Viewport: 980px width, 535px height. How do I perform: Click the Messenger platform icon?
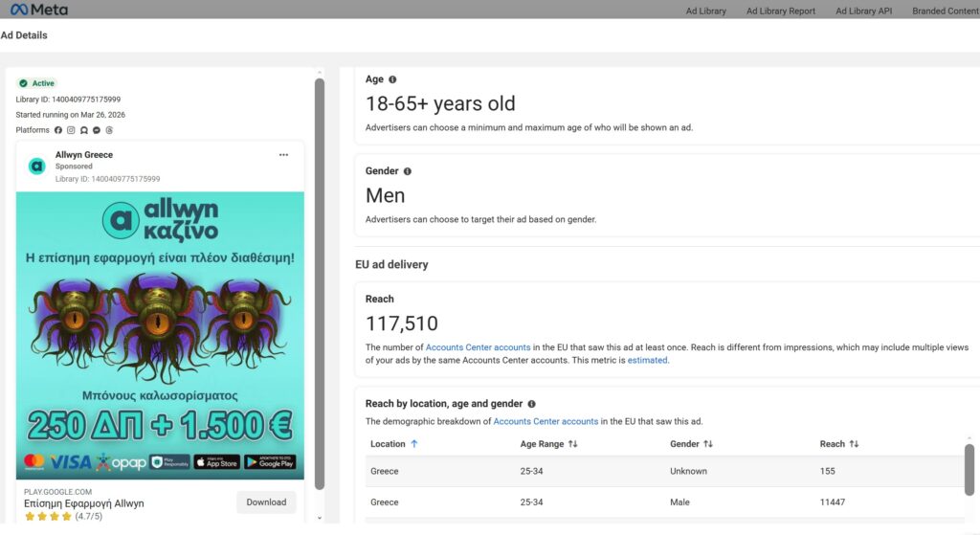pyautogui.click(x=97, y=130)
